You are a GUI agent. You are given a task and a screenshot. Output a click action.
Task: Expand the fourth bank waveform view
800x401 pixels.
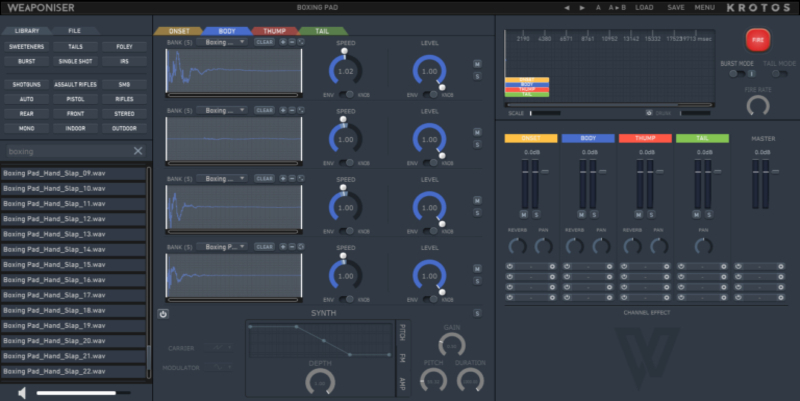pyautogui.click(x=301, y=247)
